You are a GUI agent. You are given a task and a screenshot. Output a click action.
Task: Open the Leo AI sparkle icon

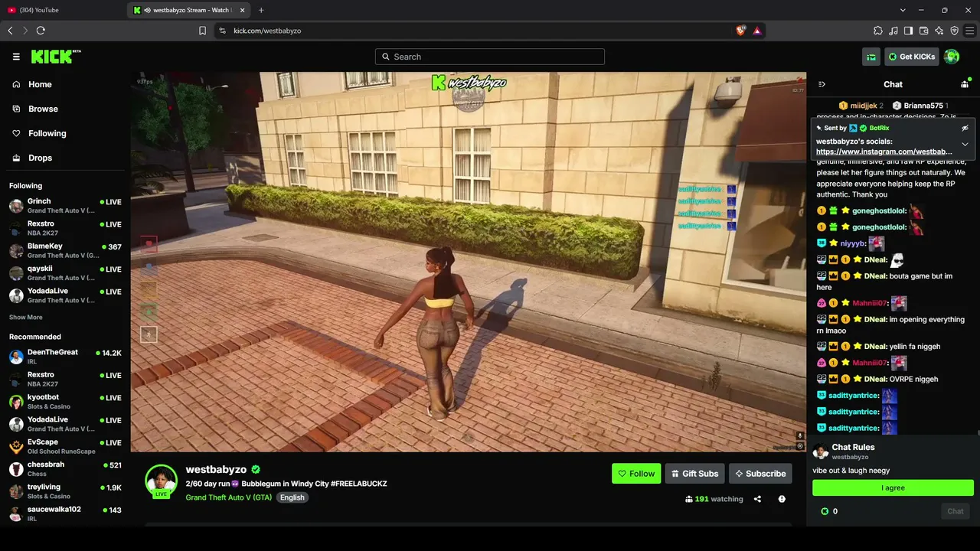click(939, 31)
